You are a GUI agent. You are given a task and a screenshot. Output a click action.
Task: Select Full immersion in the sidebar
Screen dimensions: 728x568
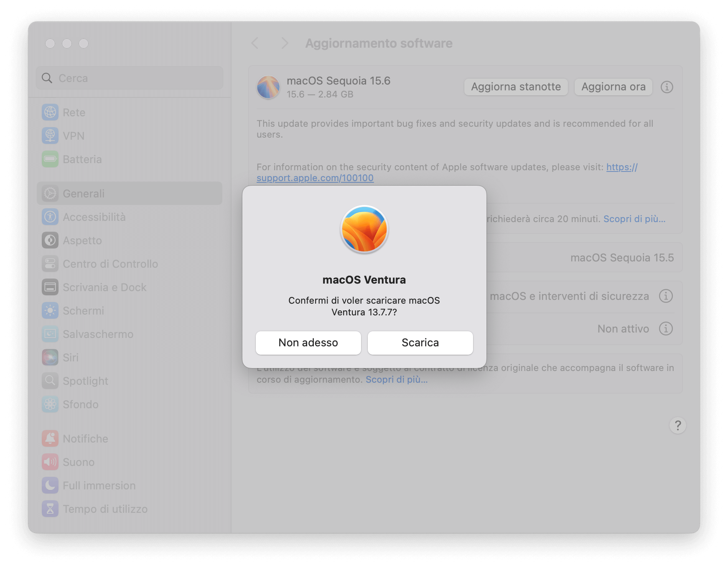[130, 486]
